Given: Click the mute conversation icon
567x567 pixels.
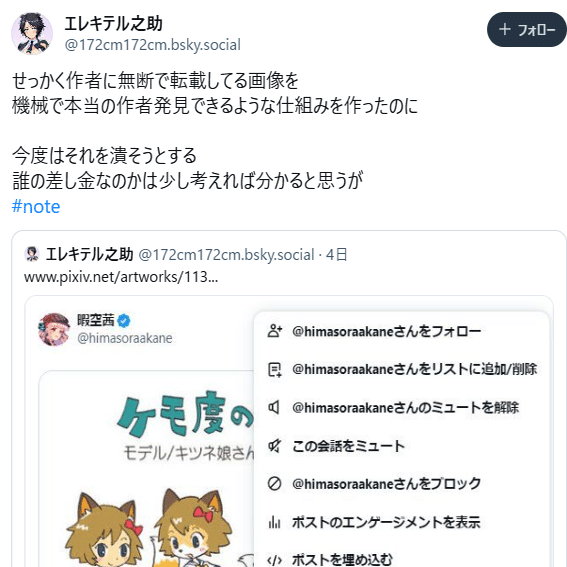Looking at the screenshot, I should (274, 446).
